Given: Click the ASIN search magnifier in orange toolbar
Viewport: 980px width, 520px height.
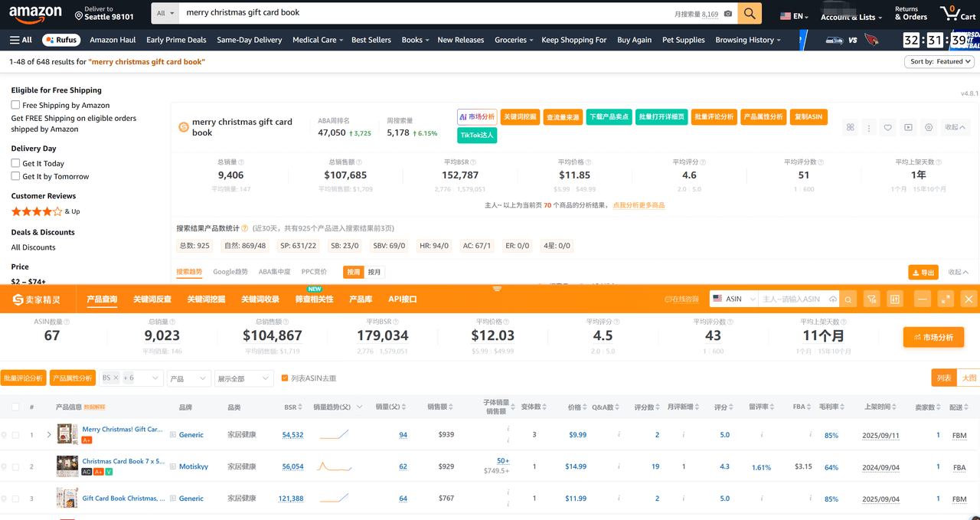Looking at the screenshot, I should pos(848,299).
